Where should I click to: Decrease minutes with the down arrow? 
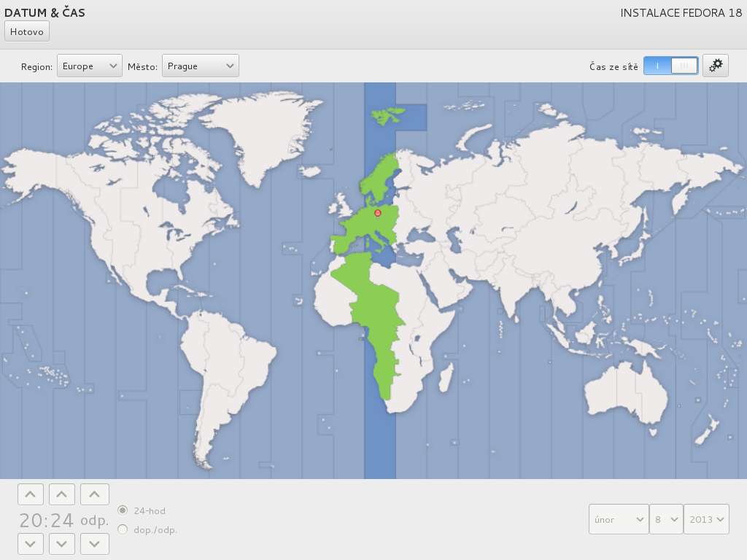pos(61,544)
